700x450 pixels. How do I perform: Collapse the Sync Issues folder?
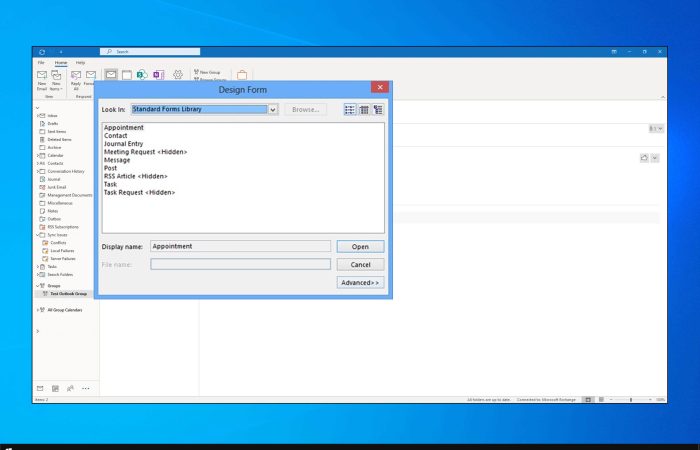[38, 235]
